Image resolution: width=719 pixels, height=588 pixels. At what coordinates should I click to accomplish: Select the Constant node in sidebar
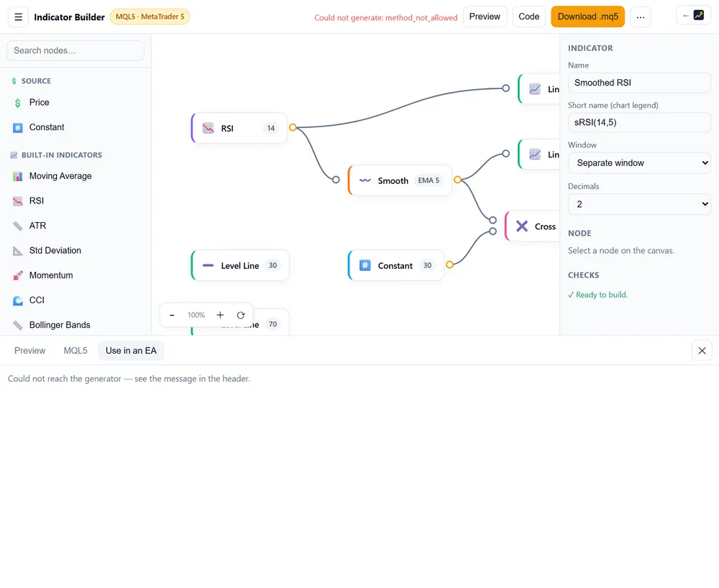75,127
